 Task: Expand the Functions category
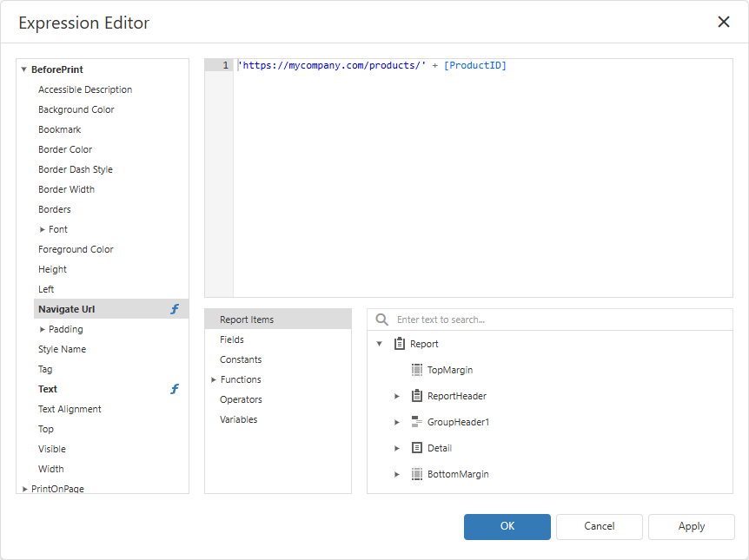point(214,379)
